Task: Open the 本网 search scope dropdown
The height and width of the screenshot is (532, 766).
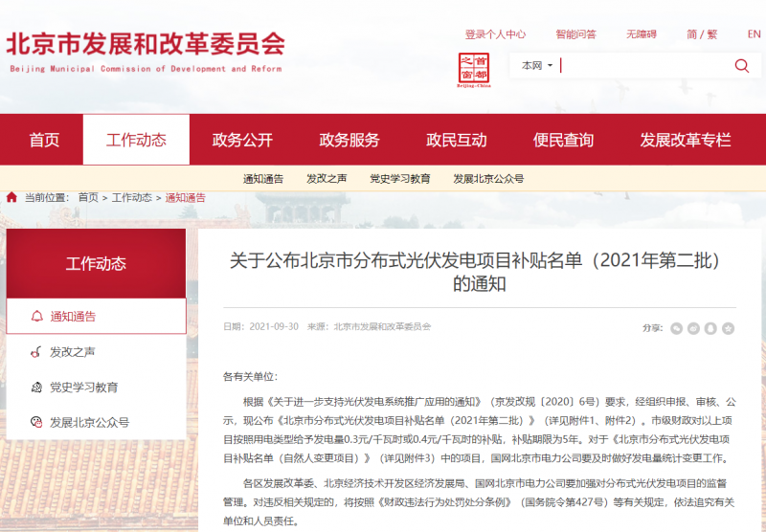Action: click(x=537, y=66)
